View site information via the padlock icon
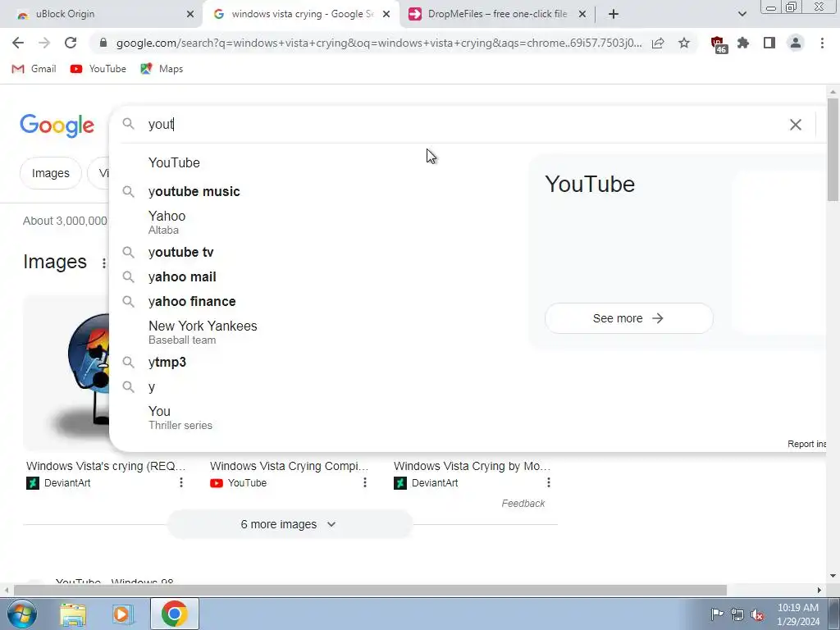Viewport: 840px width, 630px height. (x=103, y=43)
